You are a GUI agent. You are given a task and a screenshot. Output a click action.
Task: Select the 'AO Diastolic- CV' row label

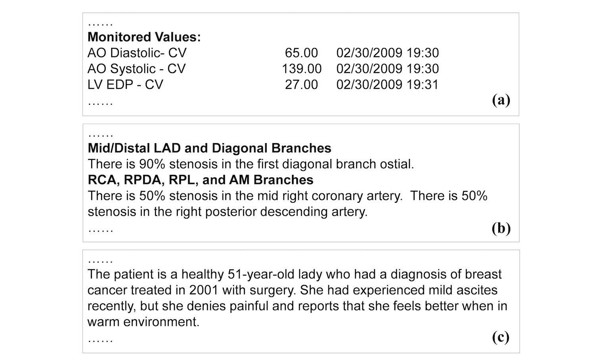(137, 53)
